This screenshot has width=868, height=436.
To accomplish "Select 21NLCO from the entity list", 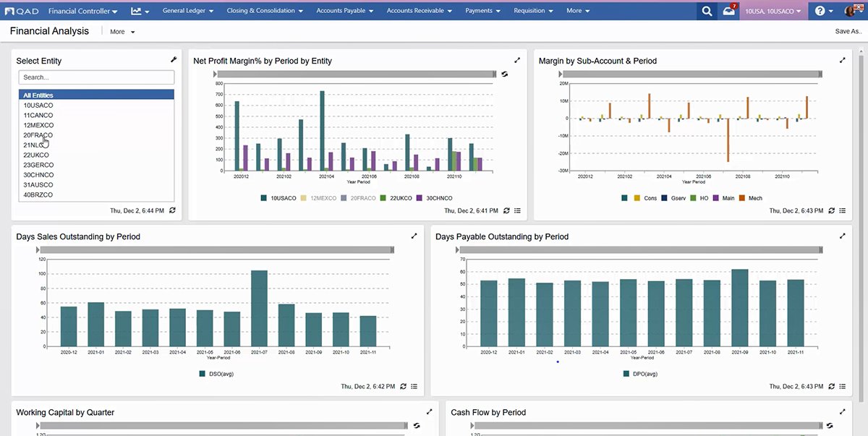I will coord(35,145).
